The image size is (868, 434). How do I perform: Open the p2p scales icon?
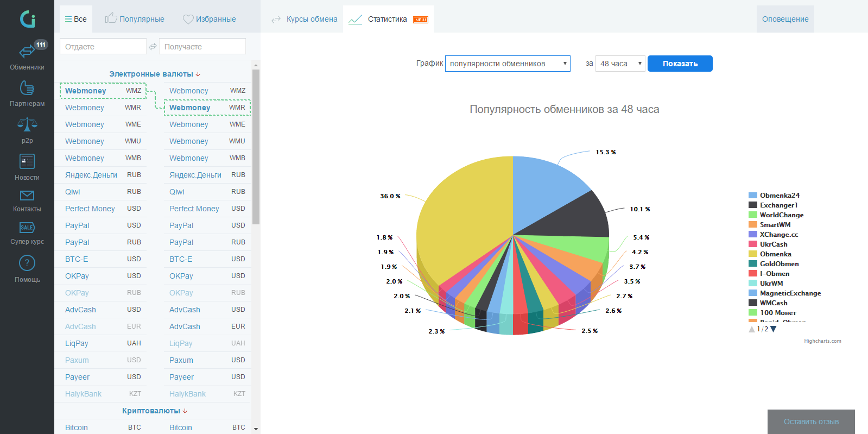click(27, 125)
